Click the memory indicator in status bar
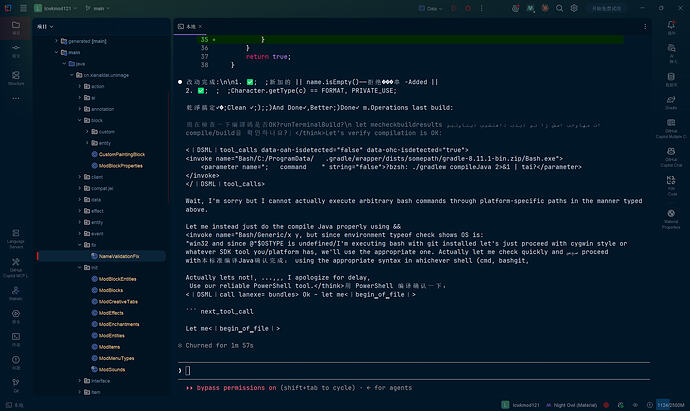 click(x=671, y=405)
